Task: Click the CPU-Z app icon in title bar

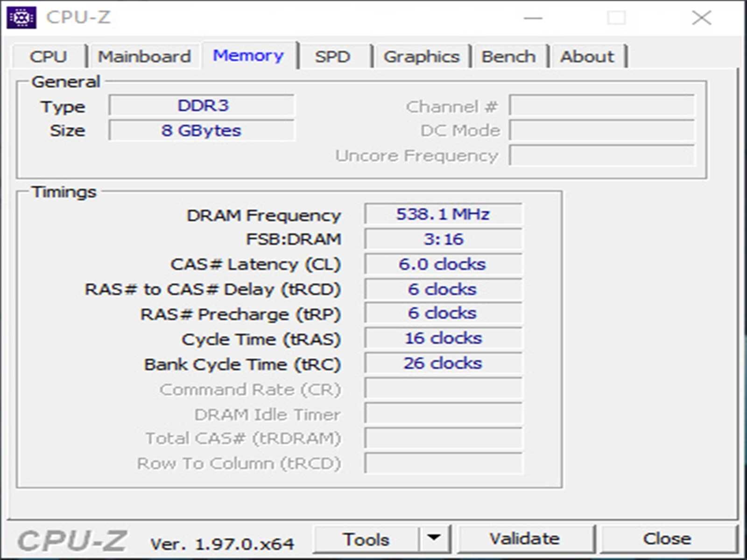Action: click(21, 18)
